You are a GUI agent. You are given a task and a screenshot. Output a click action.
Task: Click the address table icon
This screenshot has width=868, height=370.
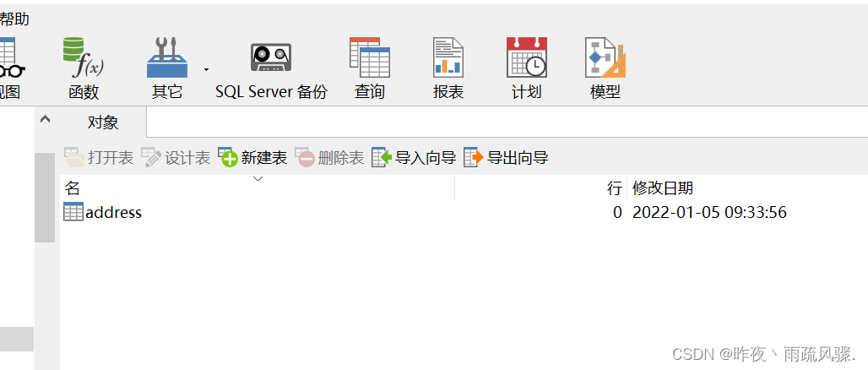[x=73, y=212]
